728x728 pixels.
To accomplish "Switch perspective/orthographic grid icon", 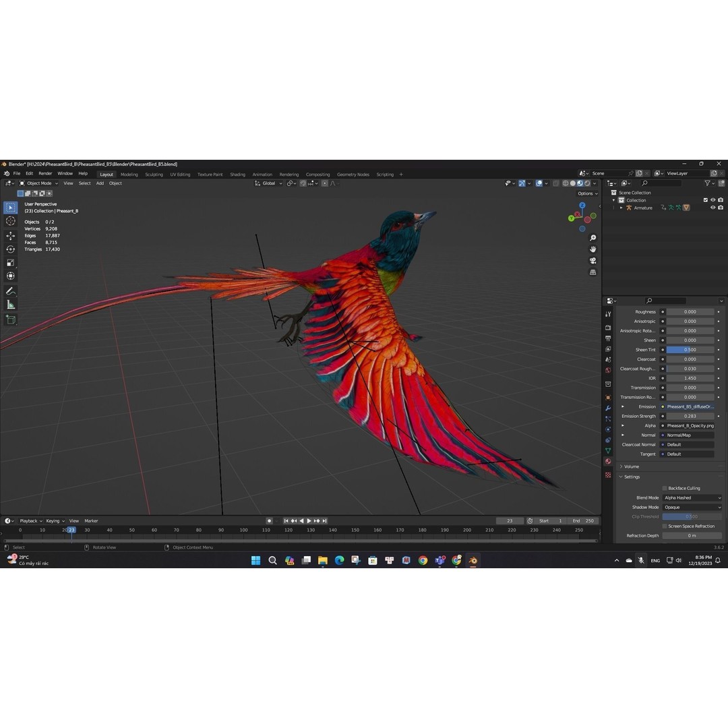I will pos(593,272).
